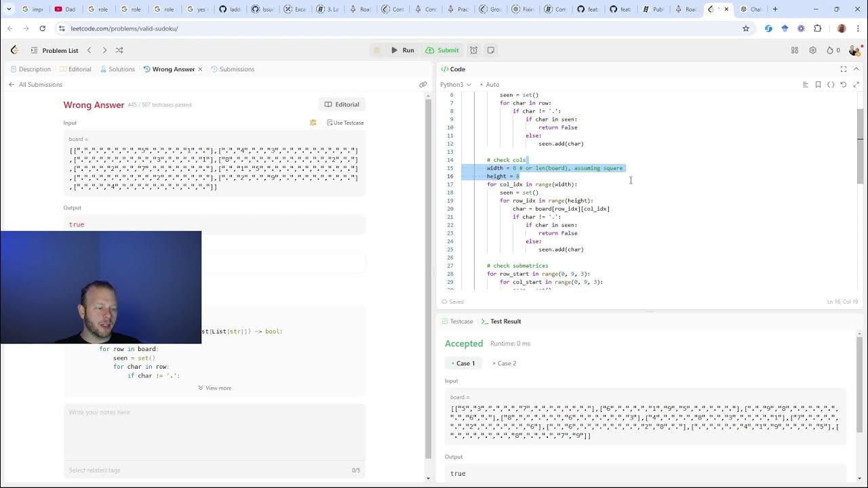The height and width of the screenshot is (488, 868).
Task: Click the left panel vertical scrollbar
Action: (429, 278)
